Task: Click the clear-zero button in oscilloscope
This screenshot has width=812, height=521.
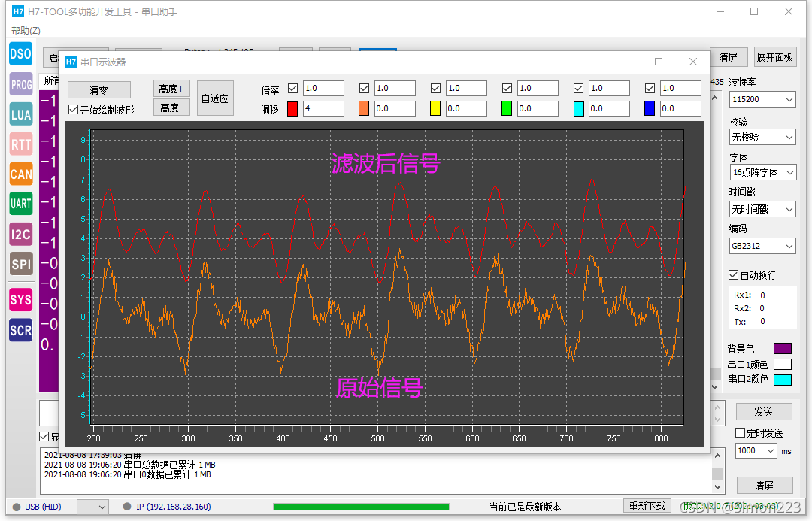Action: point(99,90)
